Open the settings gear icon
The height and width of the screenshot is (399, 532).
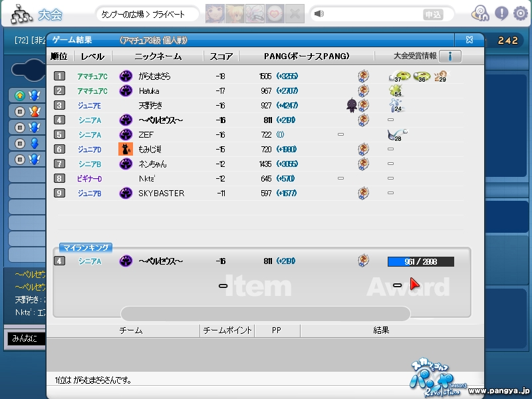(x=520, y=13)
